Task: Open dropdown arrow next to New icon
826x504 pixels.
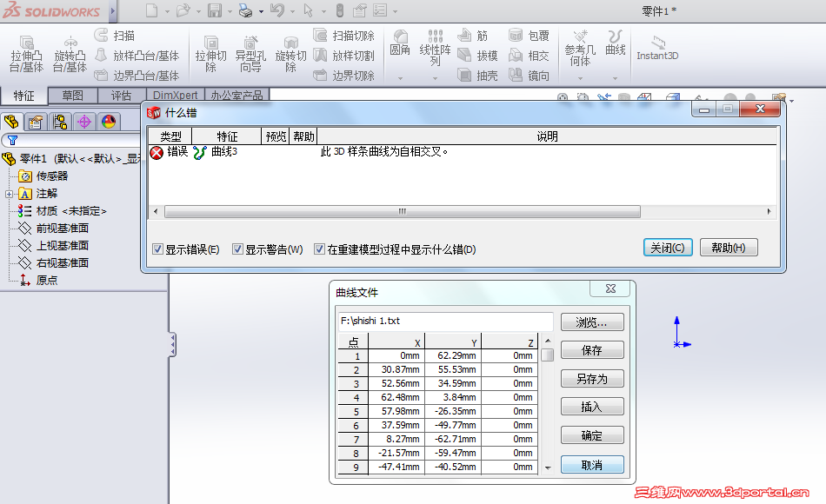Action: (167, 11)
